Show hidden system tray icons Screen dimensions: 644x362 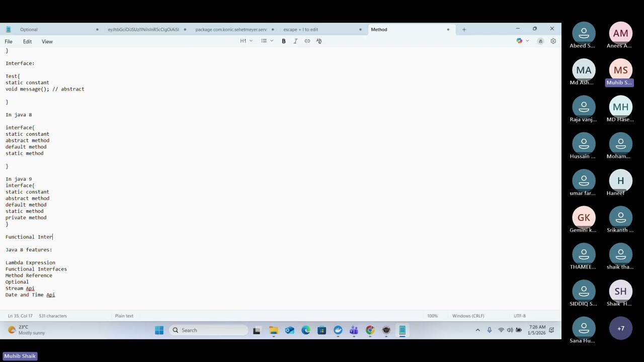(477, 330)
